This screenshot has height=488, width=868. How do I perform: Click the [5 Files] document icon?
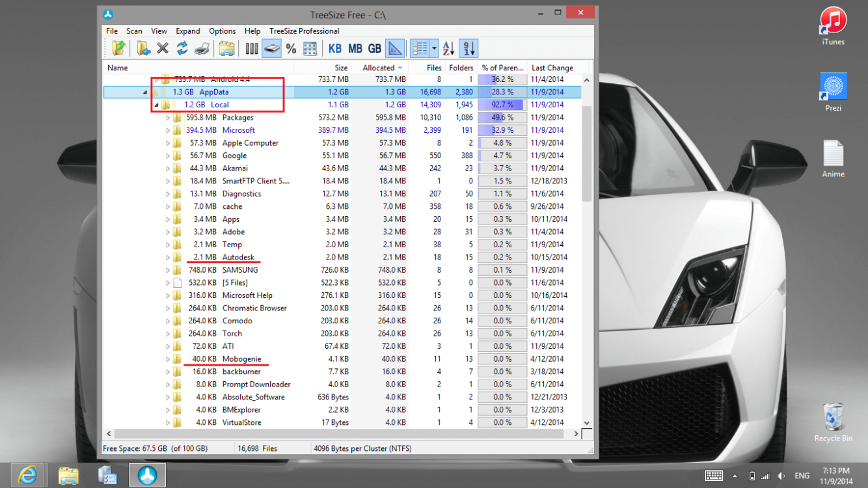pos(177,282)
